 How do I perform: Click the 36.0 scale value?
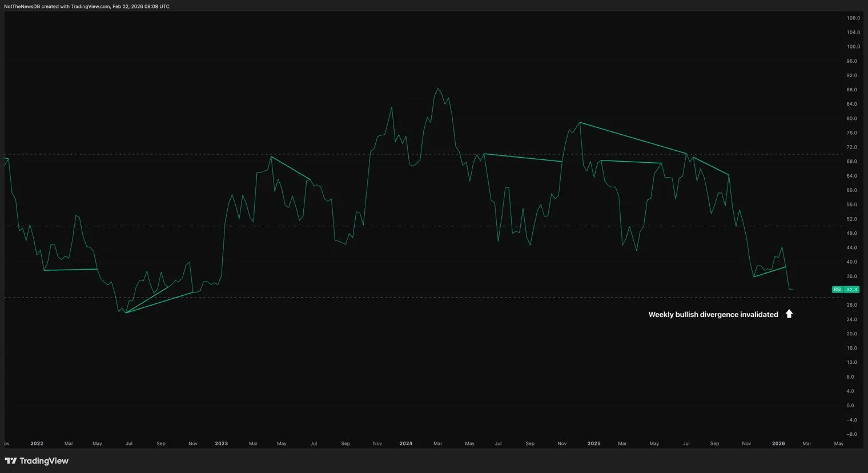851,276
